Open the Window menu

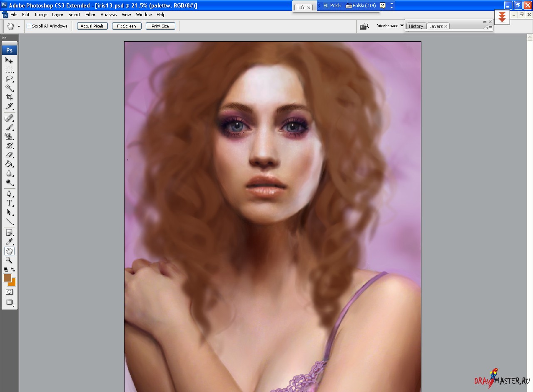tap(144, 15)
